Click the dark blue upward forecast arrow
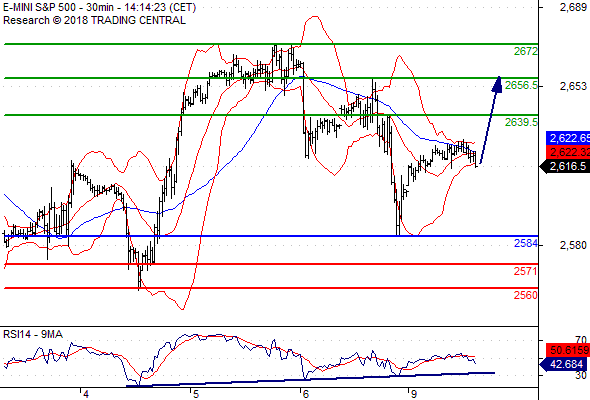The height and width of the screenshot is (400, 590). (491, 120)
